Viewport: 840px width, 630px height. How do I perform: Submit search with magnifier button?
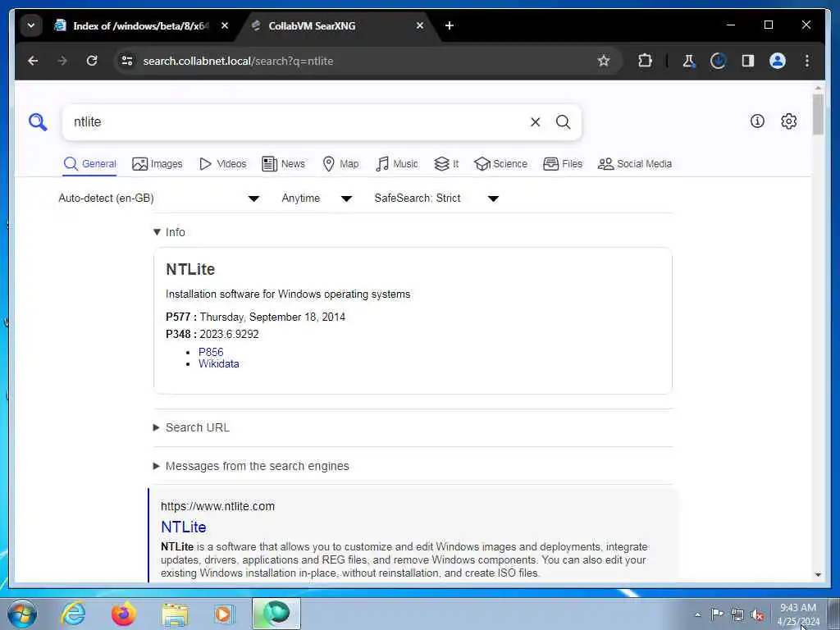click(563, 122)
